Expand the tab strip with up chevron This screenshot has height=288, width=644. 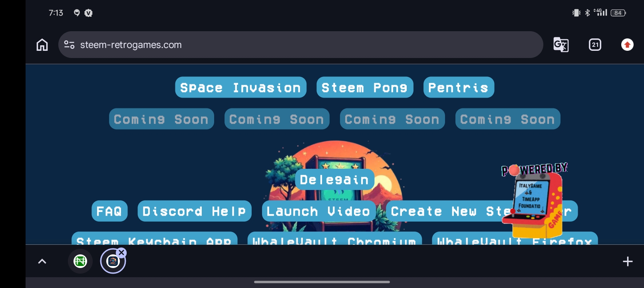click(x=42, y=262)
